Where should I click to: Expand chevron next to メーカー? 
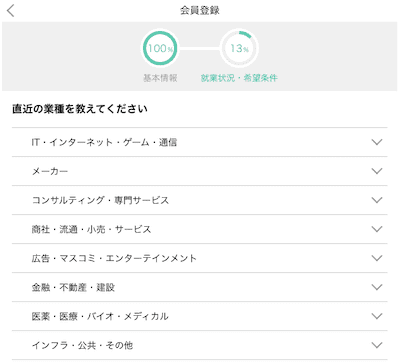point(377,171)
